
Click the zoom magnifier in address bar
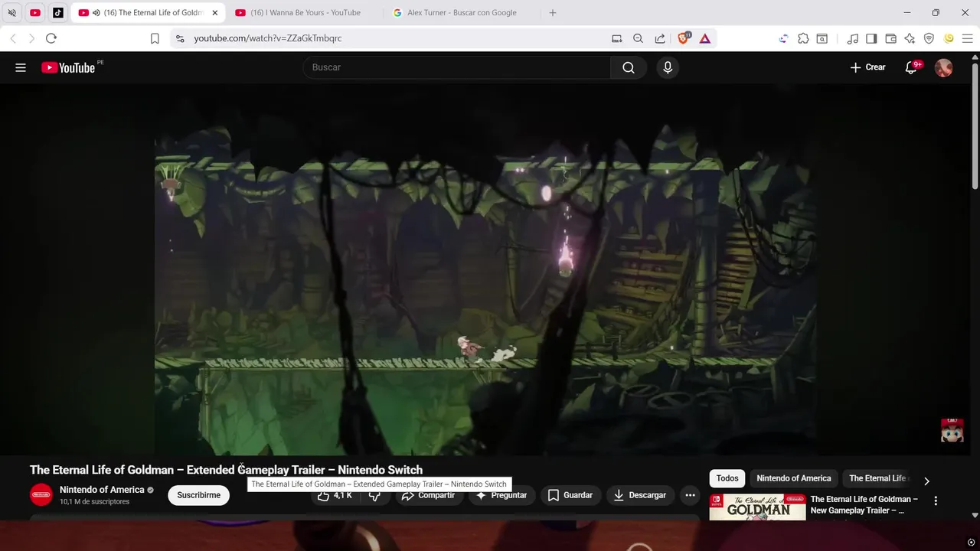(x=638, y=38)
